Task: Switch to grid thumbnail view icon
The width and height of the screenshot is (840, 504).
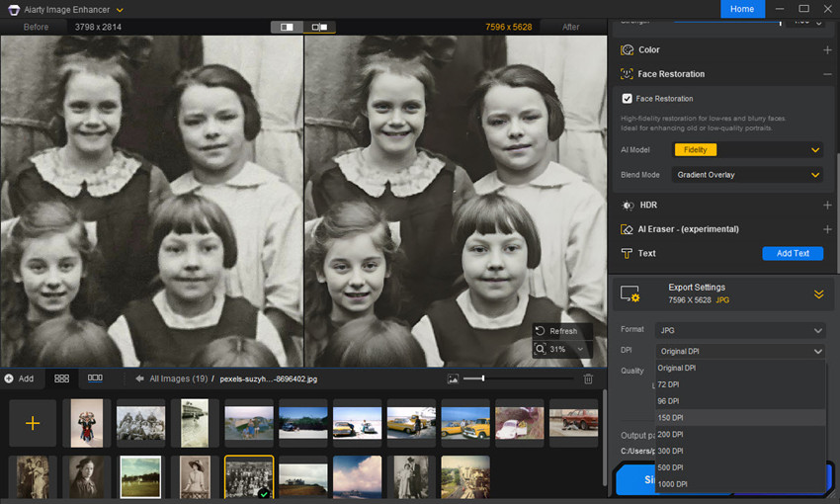Action: click(x=61, y=378)
